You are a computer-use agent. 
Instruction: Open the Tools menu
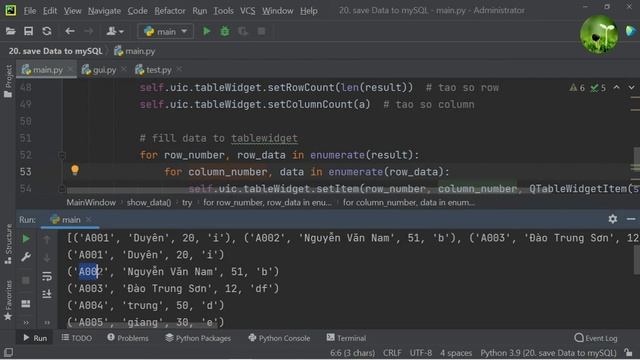click(224, 11)
